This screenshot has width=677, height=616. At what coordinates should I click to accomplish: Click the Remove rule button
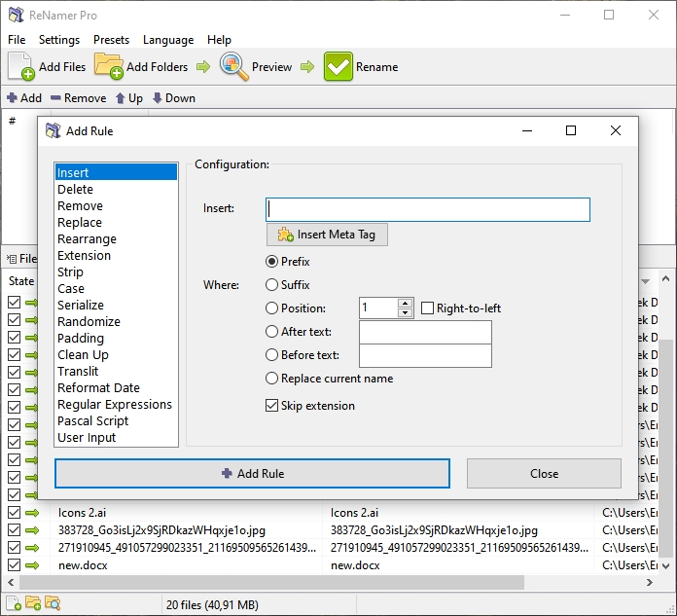78,98
